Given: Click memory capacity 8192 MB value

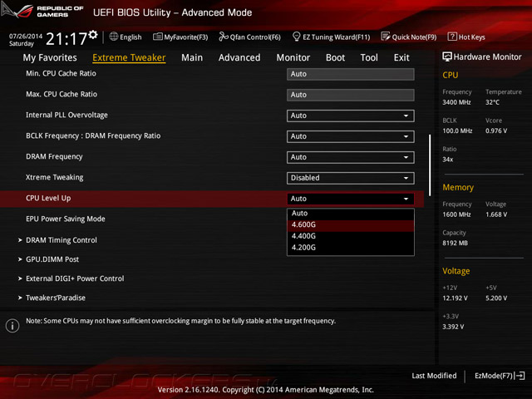Looking at the screenshot, I should (455, 244).
